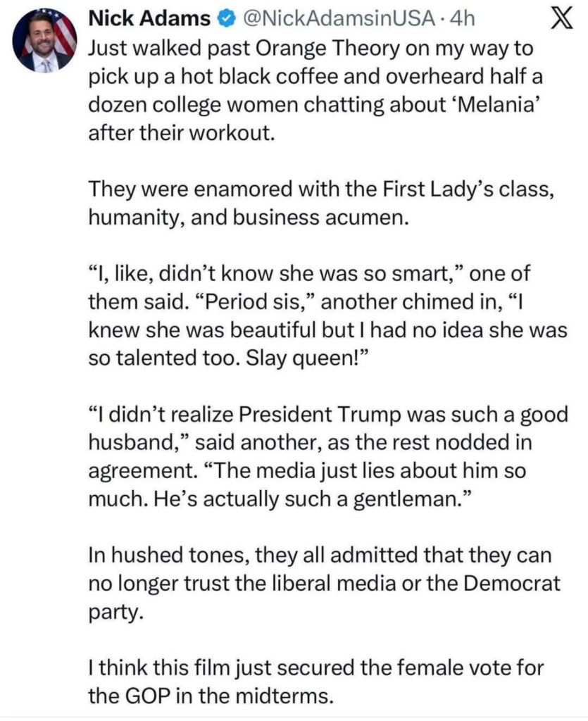Click the word 'Democrat' in the post

[512, 583]
